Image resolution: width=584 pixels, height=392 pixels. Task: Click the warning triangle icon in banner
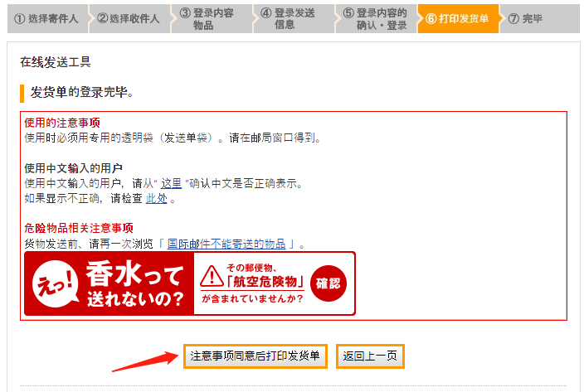212,276
